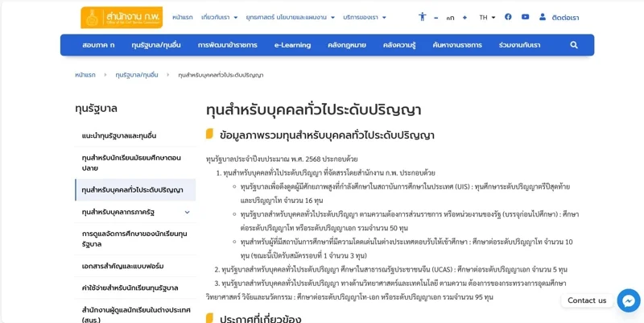Click the main page title ทุนสำหรับบุคคลทั่วไประดับปริญญา
The width and height of the screenshot is (644, 323).
[313, 110]
